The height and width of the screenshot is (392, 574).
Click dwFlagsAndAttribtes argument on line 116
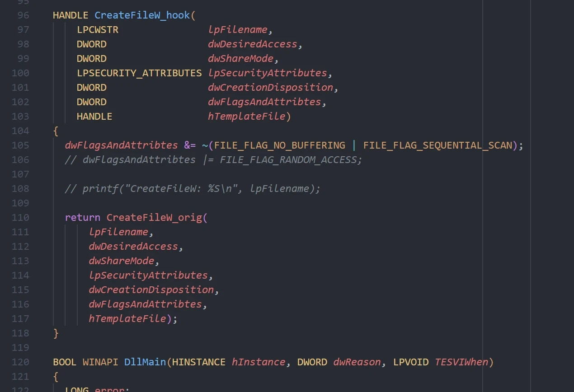pyautogui.click(x=145, y=304)
